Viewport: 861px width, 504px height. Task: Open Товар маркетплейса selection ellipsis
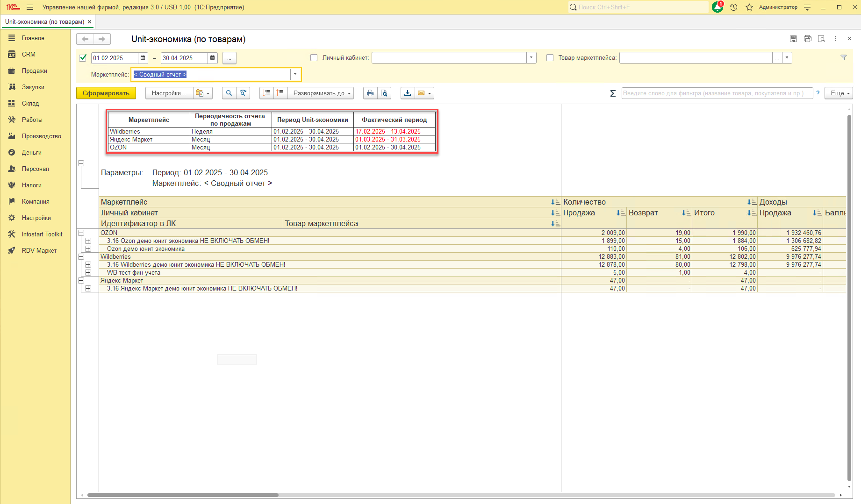(x=777, y=58)
